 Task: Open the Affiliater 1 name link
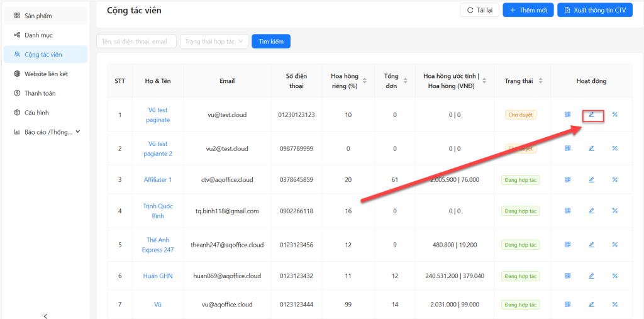pyautogui.click(x=157, y=179)
